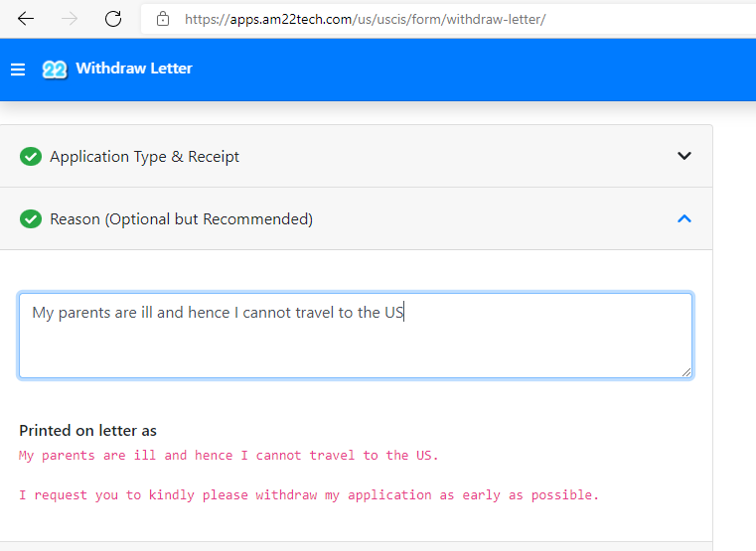Click green checkmark beside Application Type & Receipt

[31, 156]
